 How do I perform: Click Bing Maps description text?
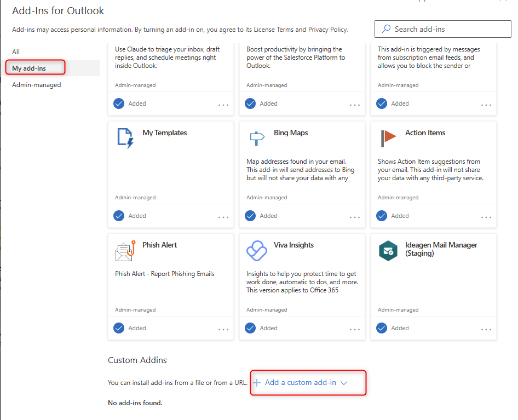pos(300,170)
